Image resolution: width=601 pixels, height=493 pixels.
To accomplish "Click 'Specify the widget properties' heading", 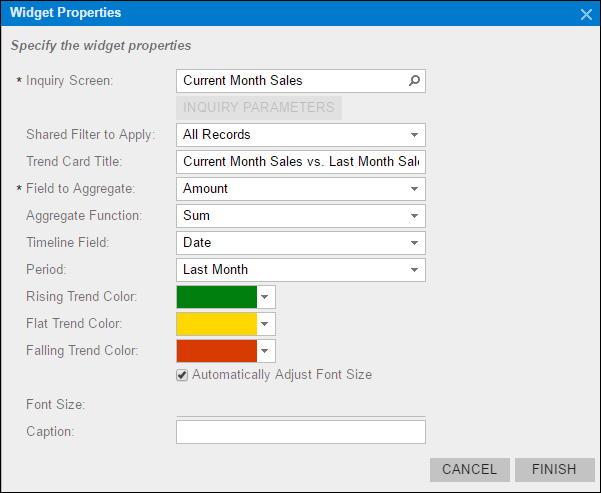I will click(x=101, y=46).
